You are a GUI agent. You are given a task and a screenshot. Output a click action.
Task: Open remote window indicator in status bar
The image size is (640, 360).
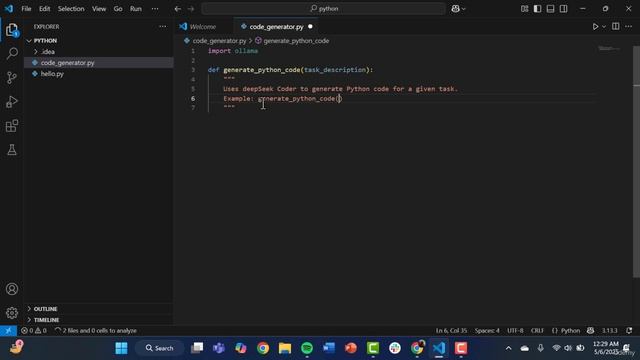[x=8, y=331]
